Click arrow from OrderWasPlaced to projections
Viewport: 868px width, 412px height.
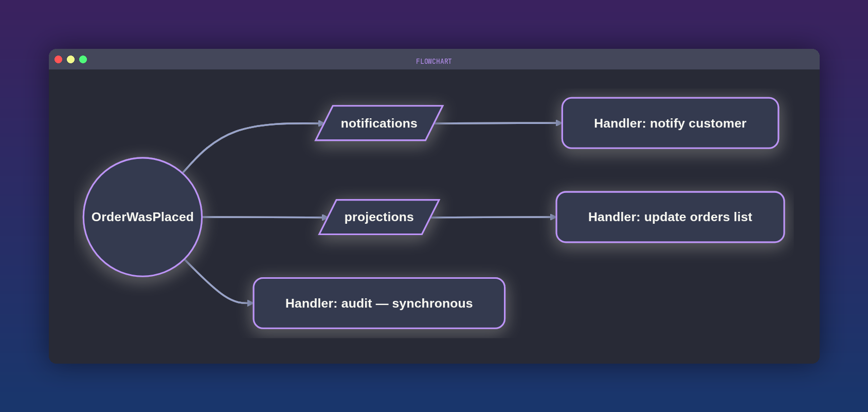tap(265, 217)
